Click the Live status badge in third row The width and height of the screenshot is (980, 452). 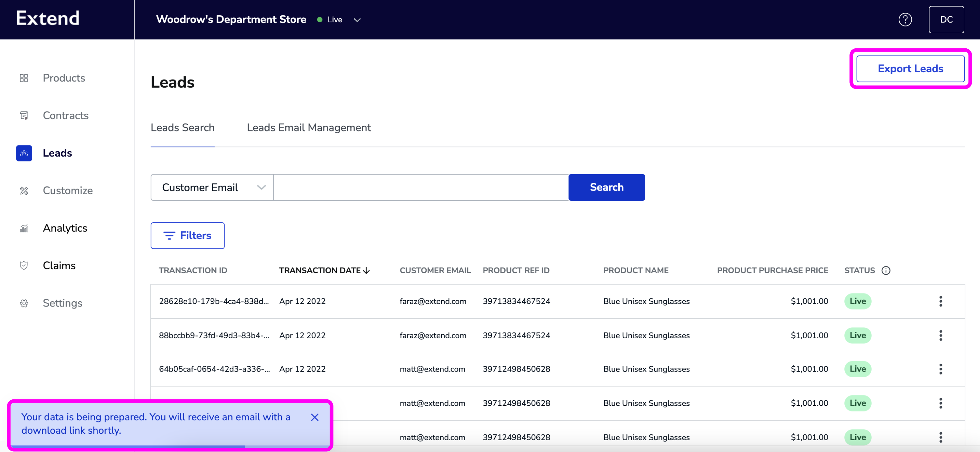[x=857, y=369]
